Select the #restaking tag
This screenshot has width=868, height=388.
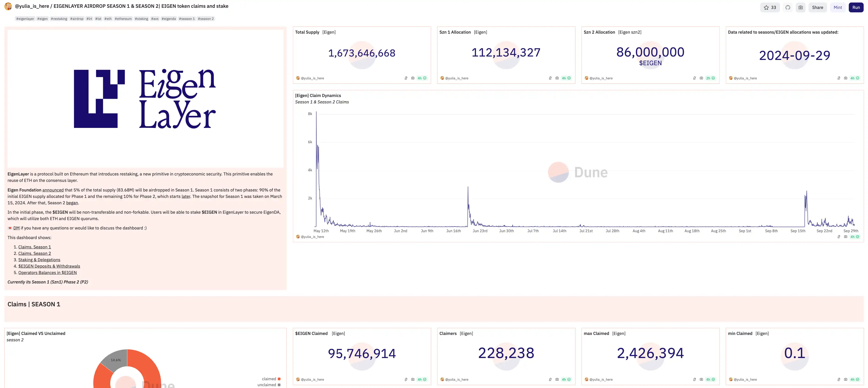click(59, 19)
